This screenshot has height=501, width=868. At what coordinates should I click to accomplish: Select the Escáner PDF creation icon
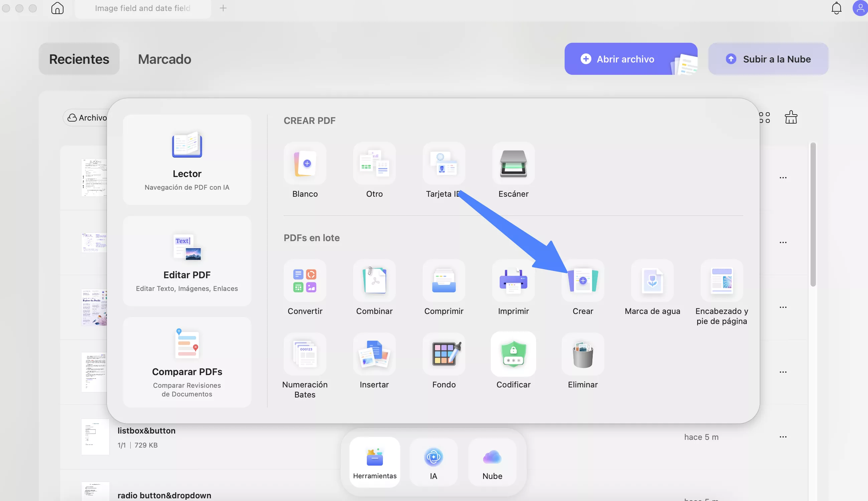pos(513,164)
